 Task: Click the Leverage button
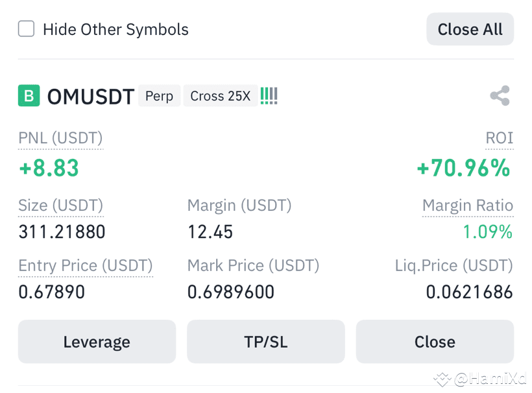click(97, 342)
